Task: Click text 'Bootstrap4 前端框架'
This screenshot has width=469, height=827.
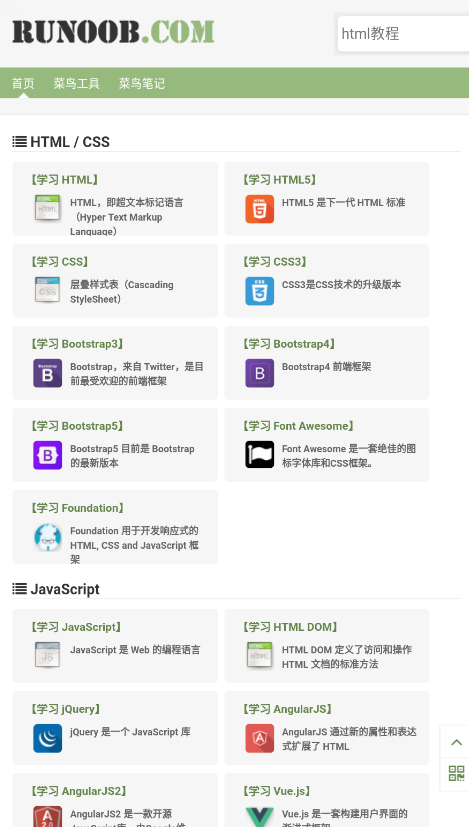Action: tap(326, 367)
